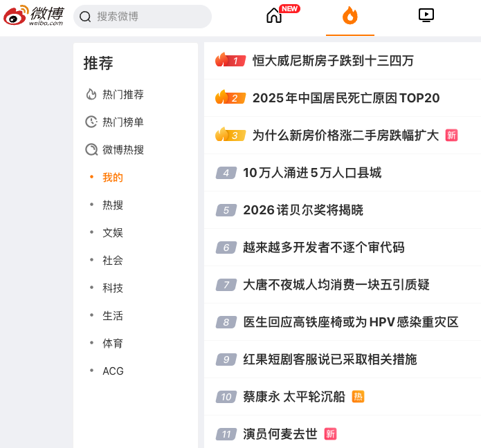Click the clock icon beside 热门榜单
The image size is (481, 448).
(x=91, y=122)
